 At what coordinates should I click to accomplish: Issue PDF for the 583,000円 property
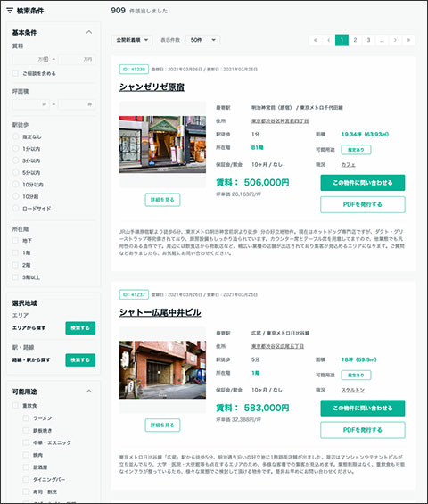coord(363,430)
